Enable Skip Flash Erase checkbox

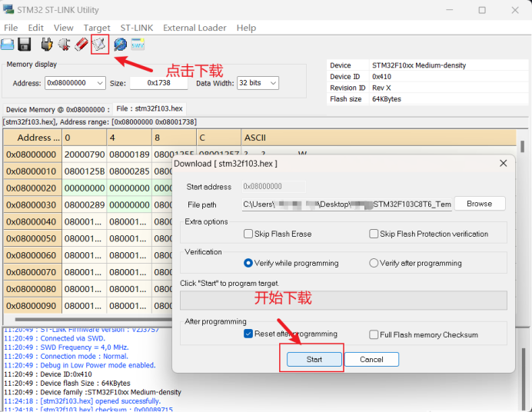(x=248, y=234)
